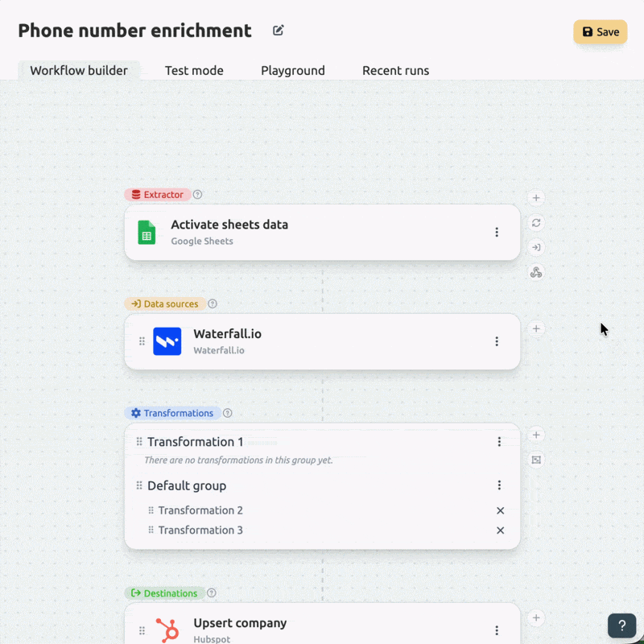Click the plus icon beside Extractor card
The image size is (644, 644).
coord(536,198)
